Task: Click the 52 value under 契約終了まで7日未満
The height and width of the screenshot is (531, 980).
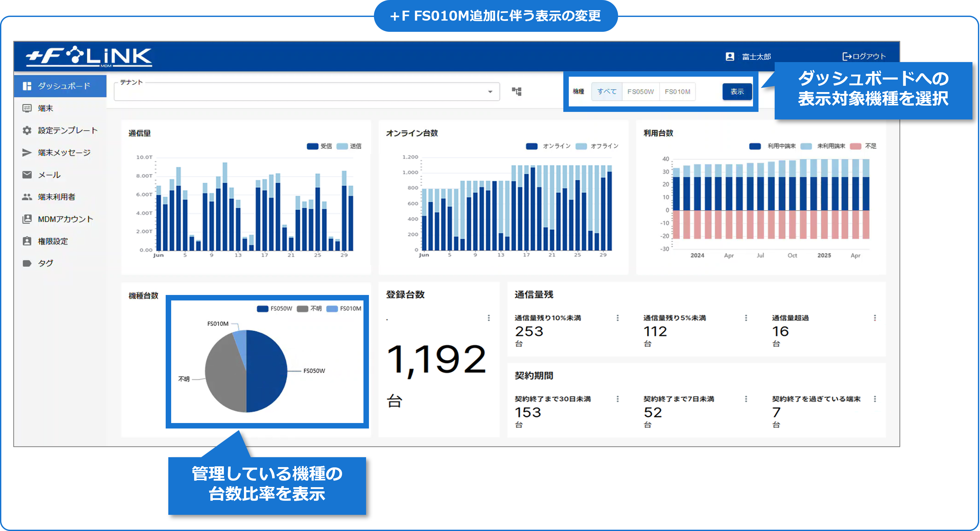Action: 653,412
